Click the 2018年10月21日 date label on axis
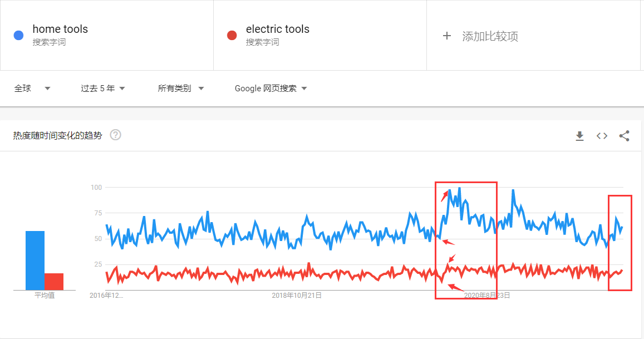This screenshot has height=339, width=644. click(297, 296)
